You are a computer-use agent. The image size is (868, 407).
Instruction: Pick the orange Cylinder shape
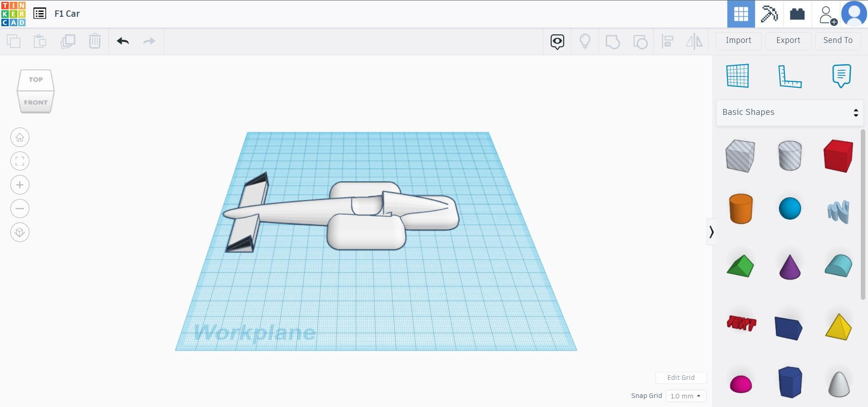(x=741, y=208)
